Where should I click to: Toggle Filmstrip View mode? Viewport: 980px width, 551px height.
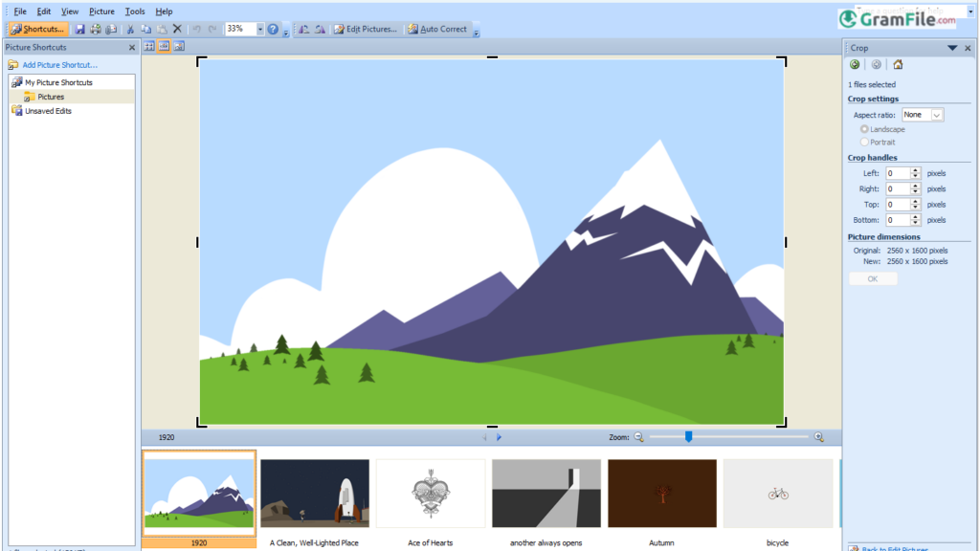[162, 45]
